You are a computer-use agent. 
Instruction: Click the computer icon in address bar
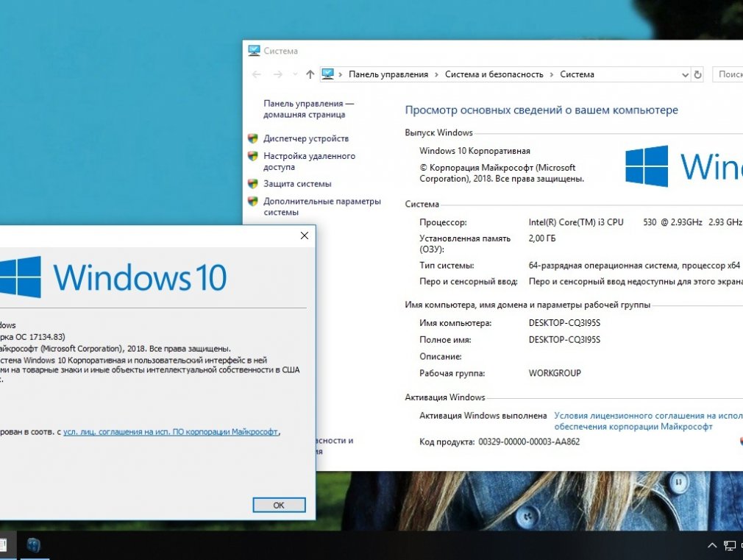[x=327, y=74]
